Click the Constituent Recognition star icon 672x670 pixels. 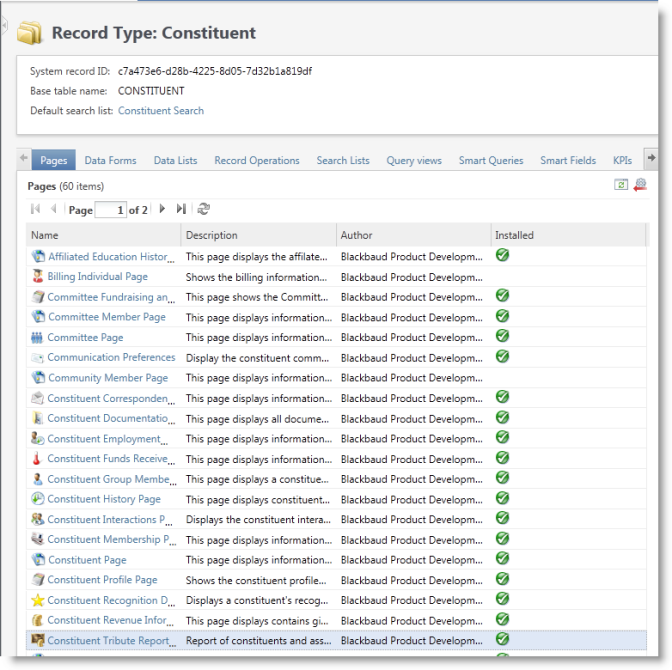click(x=38, y=601)
